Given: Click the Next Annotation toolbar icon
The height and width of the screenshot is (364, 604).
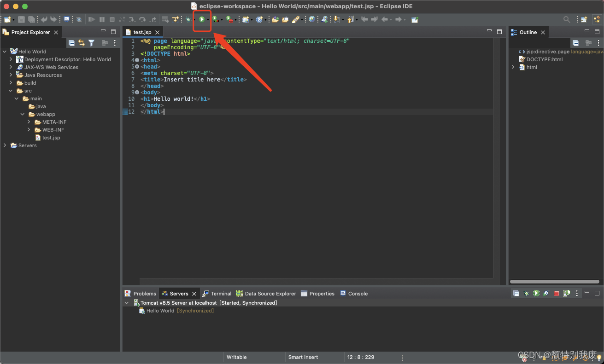Looking at the screenshot, I should tap(337, 19).
